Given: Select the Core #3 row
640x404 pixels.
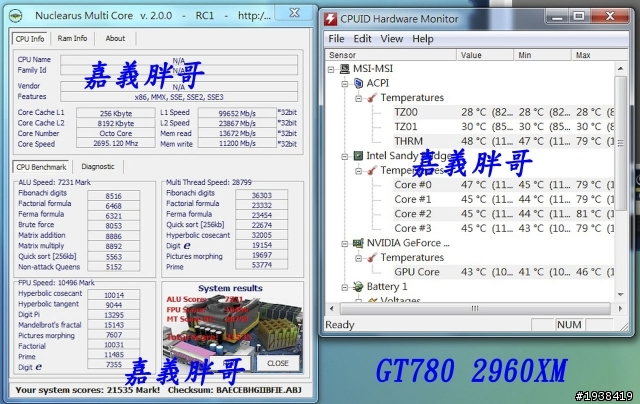Looking at the screenshot, I should (x=503, y=229).
